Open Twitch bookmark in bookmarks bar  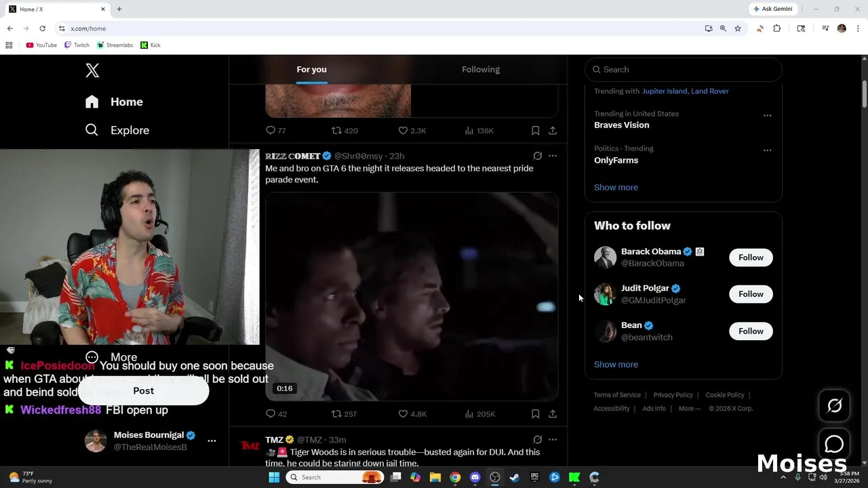[77, 45]
